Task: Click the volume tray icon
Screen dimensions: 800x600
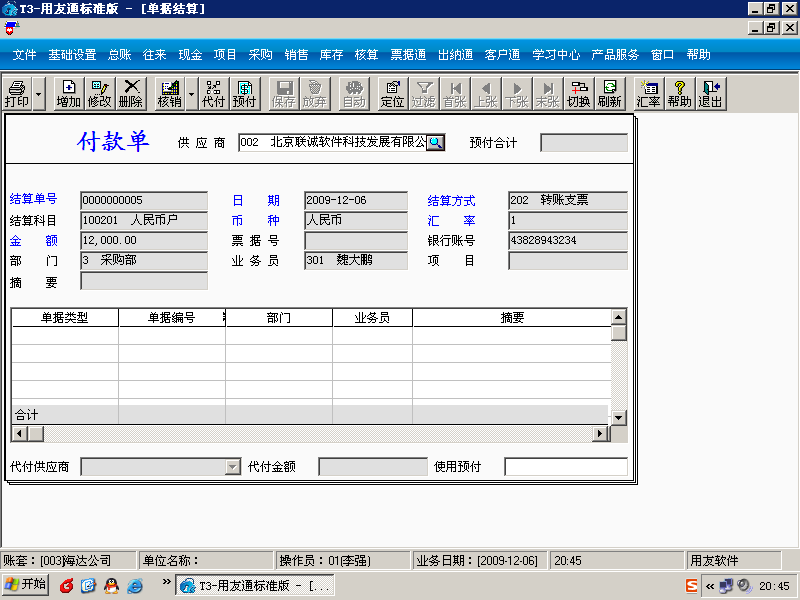Action: [x=744, y=586]
